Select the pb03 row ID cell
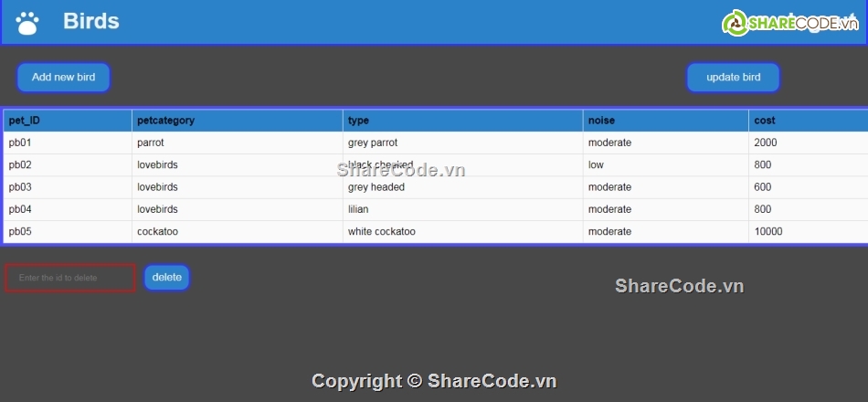 pyautogui.click(x=20, y=187)
